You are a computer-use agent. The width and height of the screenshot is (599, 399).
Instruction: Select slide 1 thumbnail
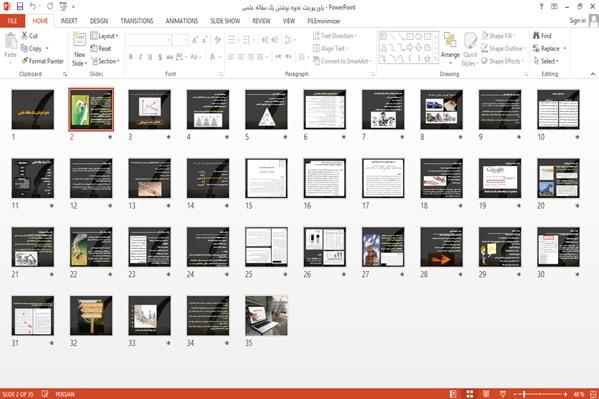pos(33,109)
